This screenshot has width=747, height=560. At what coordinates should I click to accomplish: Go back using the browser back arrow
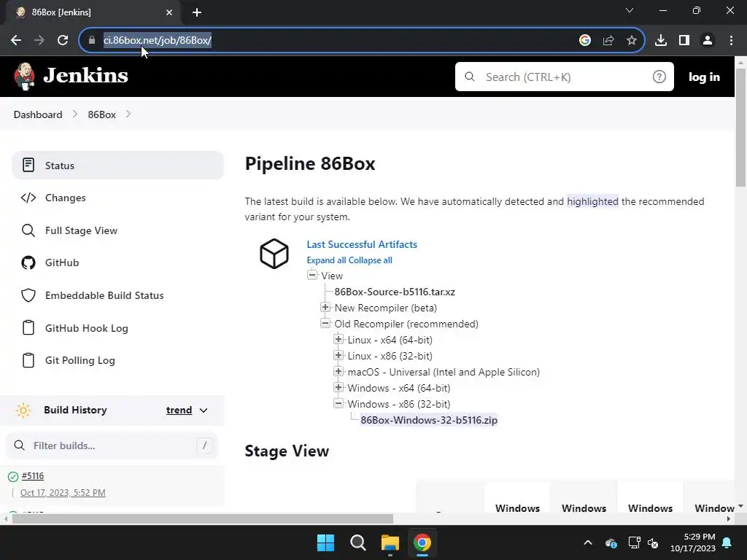click(16, 41)
